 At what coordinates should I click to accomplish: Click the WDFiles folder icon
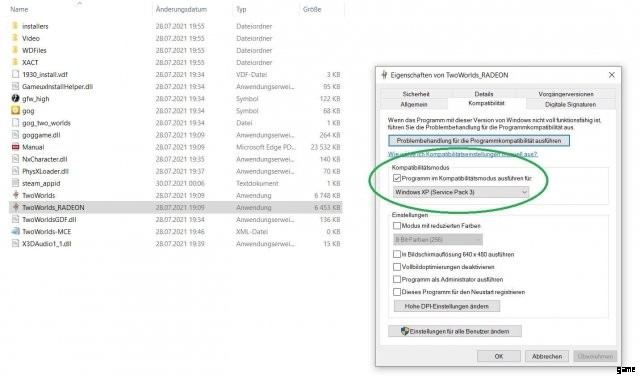click(x=15, y=50)
